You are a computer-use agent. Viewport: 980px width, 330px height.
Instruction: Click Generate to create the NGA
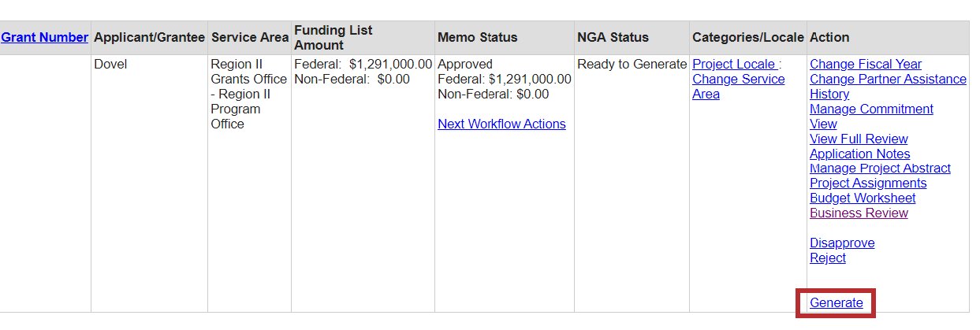click(x=836, y=303)
